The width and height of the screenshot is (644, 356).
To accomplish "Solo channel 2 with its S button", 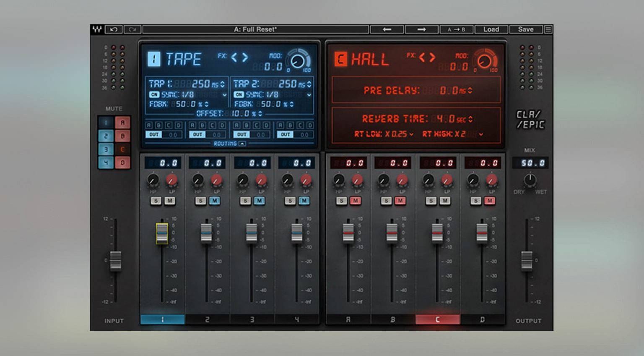I will [x=200, y=201].
